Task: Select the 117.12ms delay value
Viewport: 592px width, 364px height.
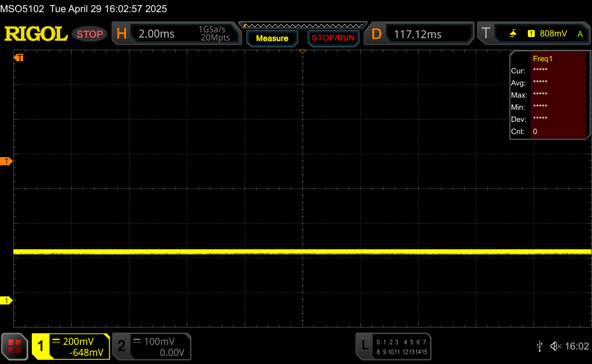Action: (x=417, y=35)
